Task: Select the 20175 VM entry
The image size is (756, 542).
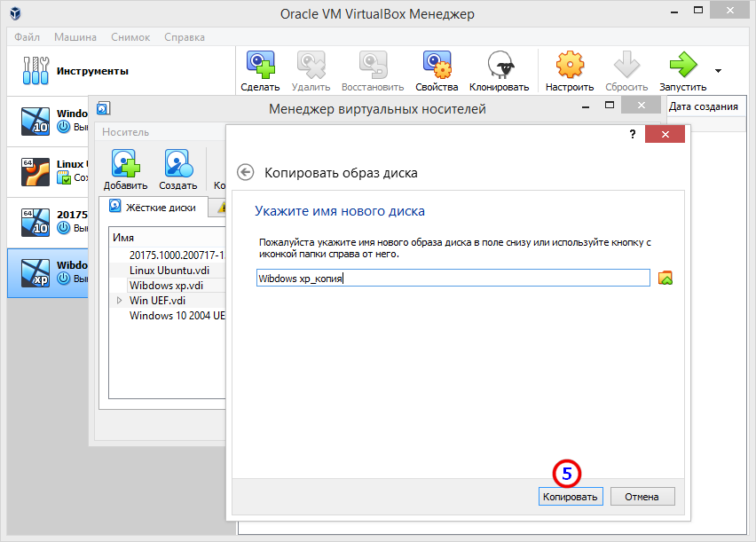Action: coord(48,223)
